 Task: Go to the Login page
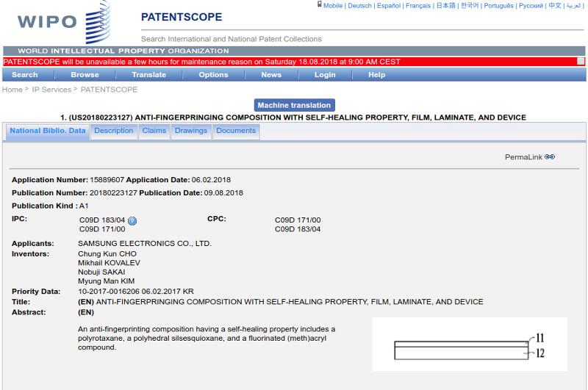pyautogui.click(x=325, y=75)
